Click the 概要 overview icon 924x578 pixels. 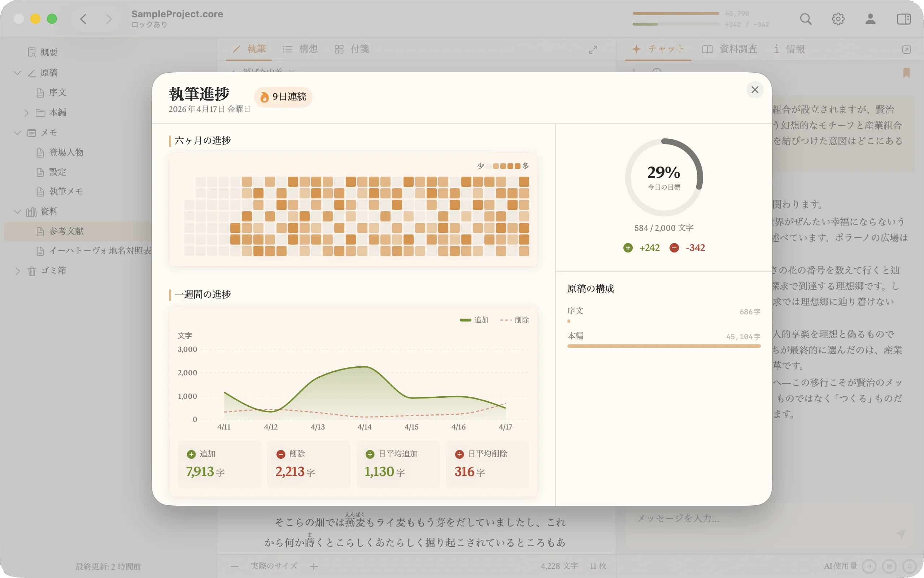click(x=32, y=52)
